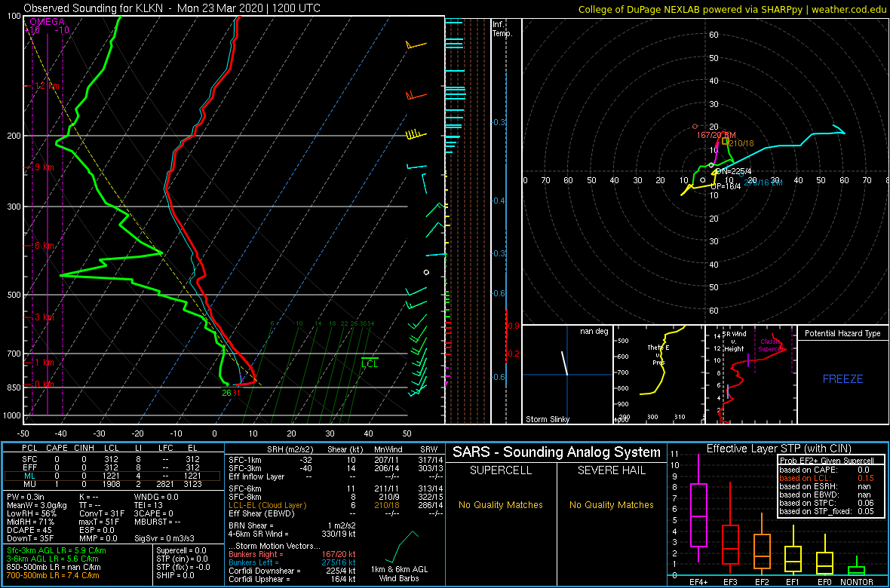Click the 9 km height marker
The width and height of the screenshot is (890, 588).
pyautogui.click(x=44, y=167)
